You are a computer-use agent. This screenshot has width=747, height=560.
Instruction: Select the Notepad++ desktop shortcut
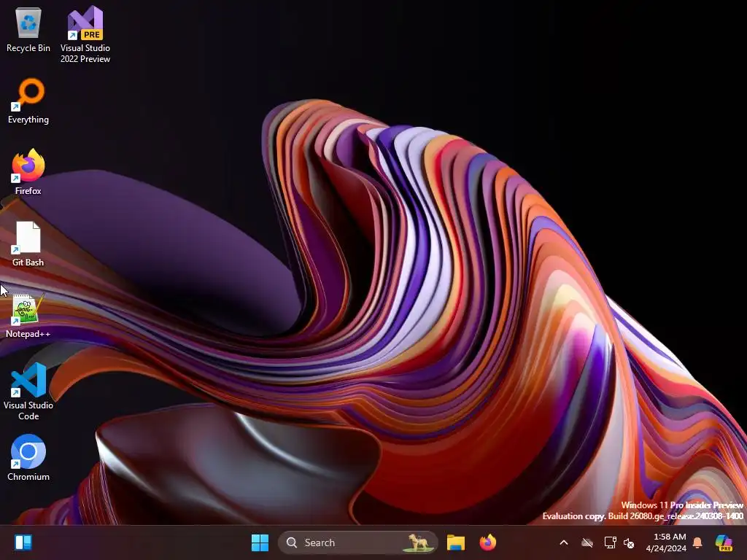[28, 316]
